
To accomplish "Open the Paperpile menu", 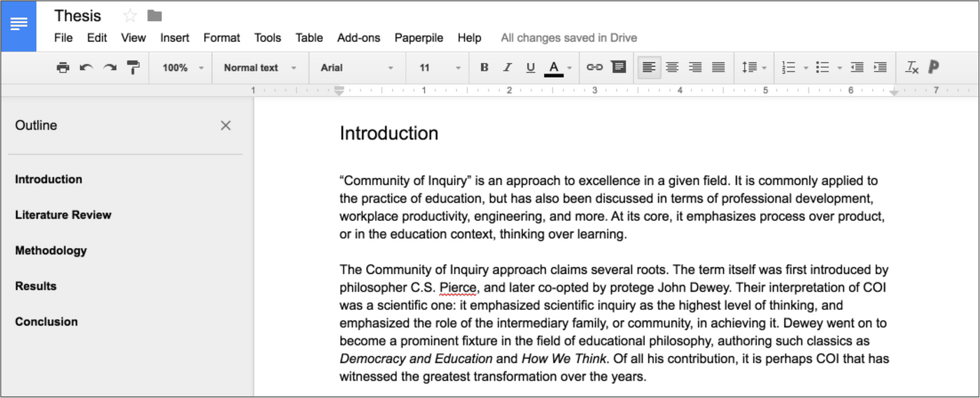I will pyautogui.click(x=419, y=38).
